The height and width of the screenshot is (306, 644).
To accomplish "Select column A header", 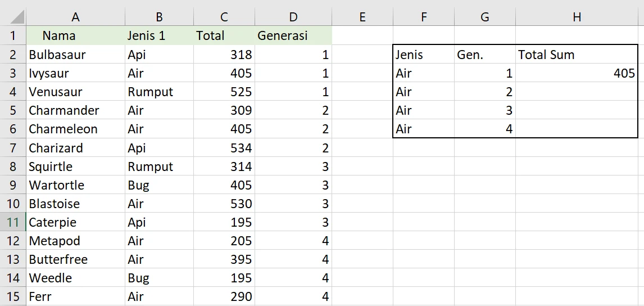I will (x=75, y=16).
